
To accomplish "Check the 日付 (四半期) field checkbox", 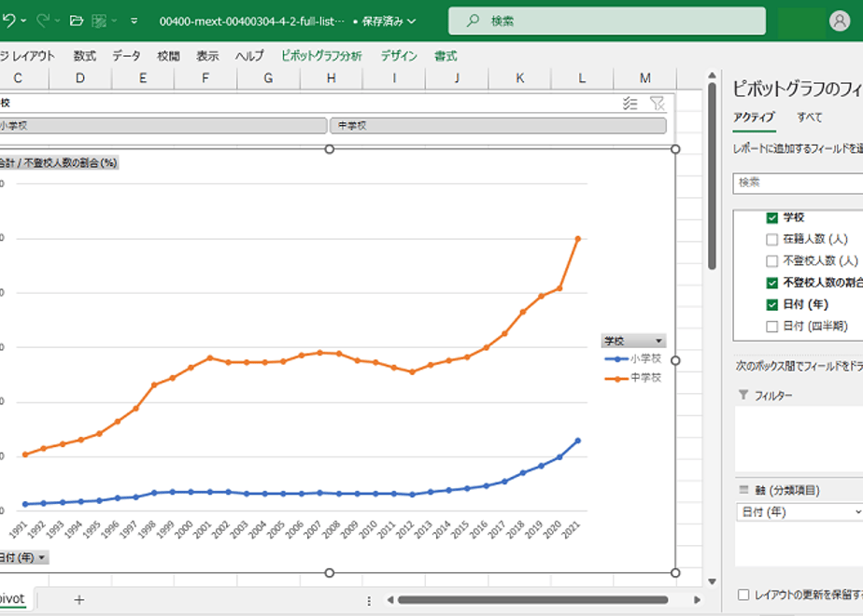I will [772, 327].
